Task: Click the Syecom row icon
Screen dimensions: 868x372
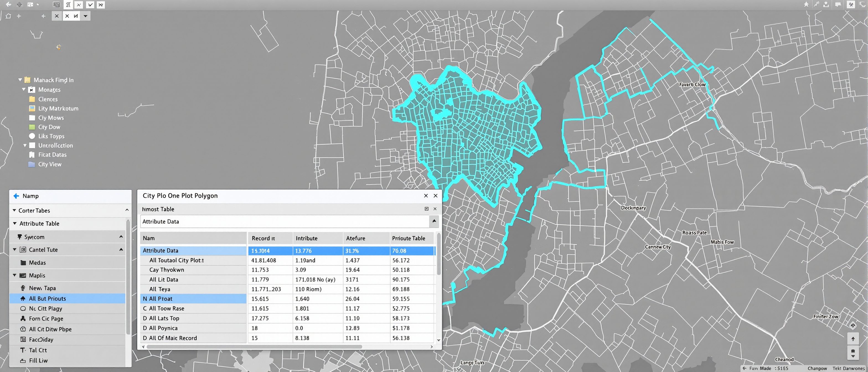Action: [x=20, y=237]
